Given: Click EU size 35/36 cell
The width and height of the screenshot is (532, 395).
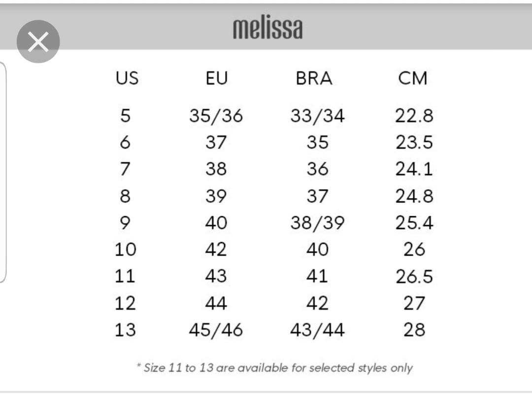Looking at the screenshot, I should point(216,116).
